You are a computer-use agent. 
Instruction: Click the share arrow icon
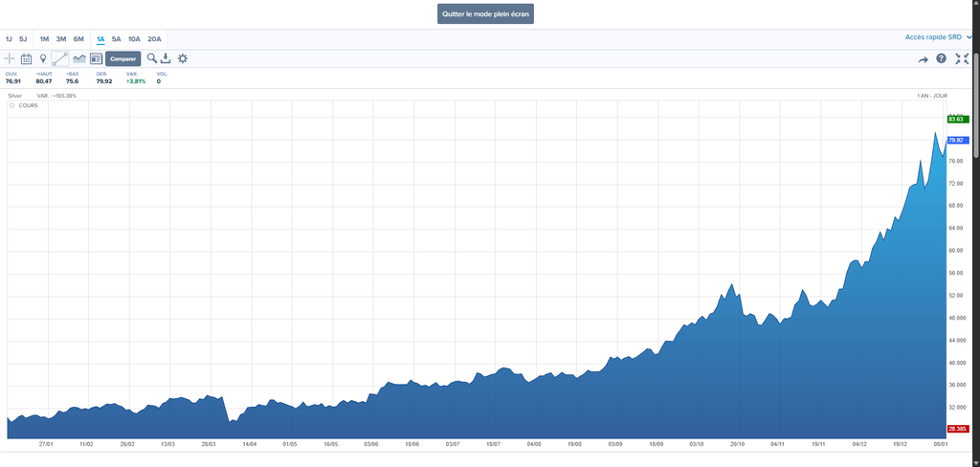click(x=924, y=59)
